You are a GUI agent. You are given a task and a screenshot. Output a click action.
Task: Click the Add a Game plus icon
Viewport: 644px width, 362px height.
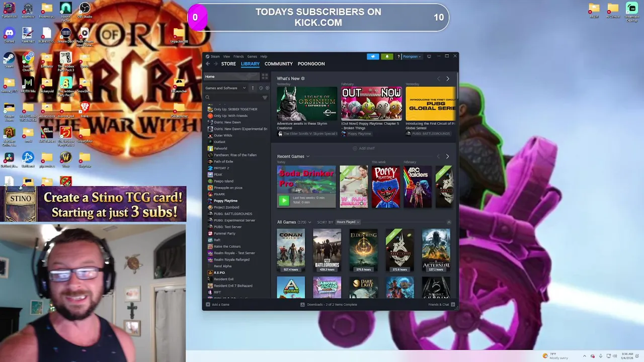coord(208,304)
